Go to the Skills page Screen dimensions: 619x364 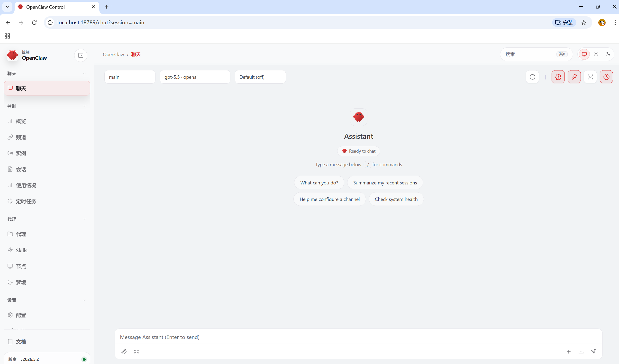click(x=47, y=250)
